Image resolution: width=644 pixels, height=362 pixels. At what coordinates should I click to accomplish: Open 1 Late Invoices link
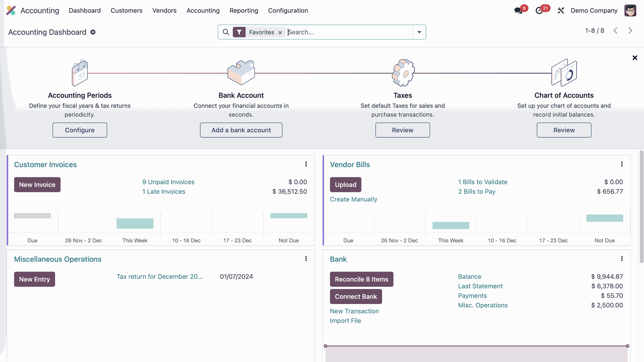(x=164, y=191)
